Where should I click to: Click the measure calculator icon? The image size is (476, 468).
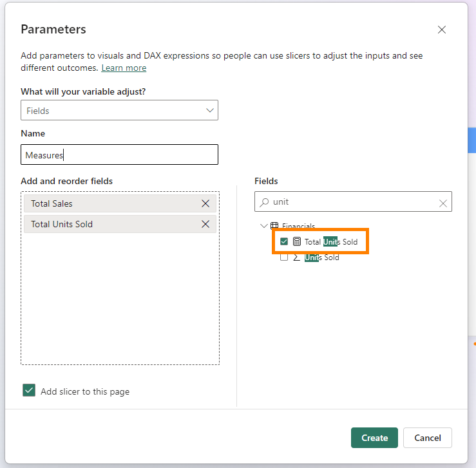pyautogui.click(x=297, y=242)
